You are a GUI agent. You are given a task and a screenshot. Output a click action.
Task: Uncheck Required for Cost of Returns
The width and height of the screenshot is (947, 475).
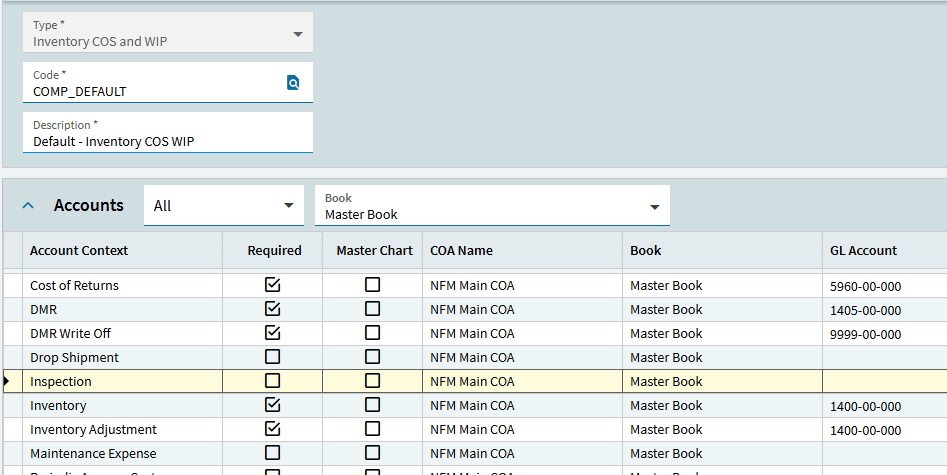pyautogui.click(x=272, y=285)
